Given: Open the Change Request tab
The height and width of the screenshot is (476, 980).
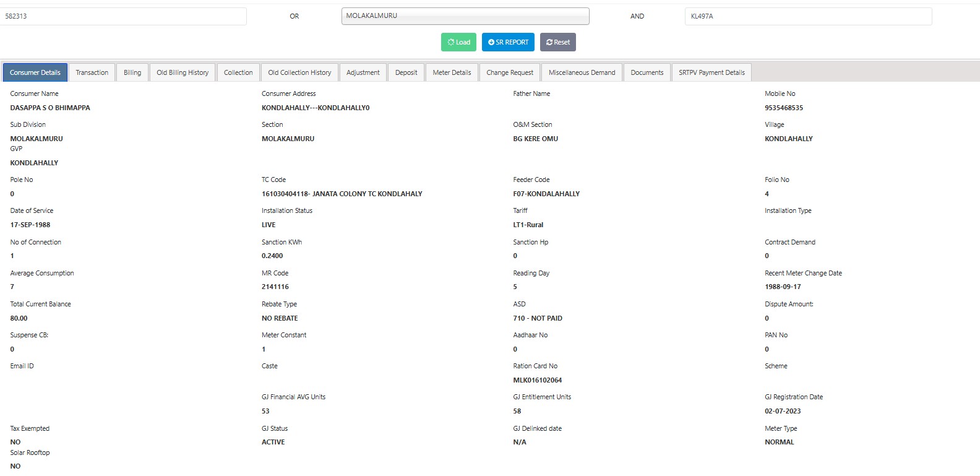Looking at the screenshot, I should pyautogui.click(x=510, y=72).
